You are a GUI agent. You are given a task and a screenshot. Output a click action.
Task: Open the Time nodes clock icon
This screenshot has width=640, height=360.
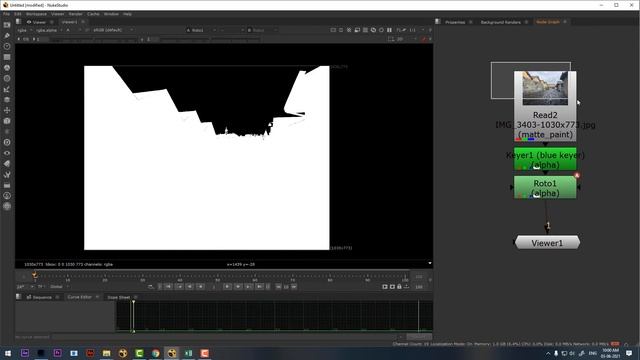click(x=7, y=46)
